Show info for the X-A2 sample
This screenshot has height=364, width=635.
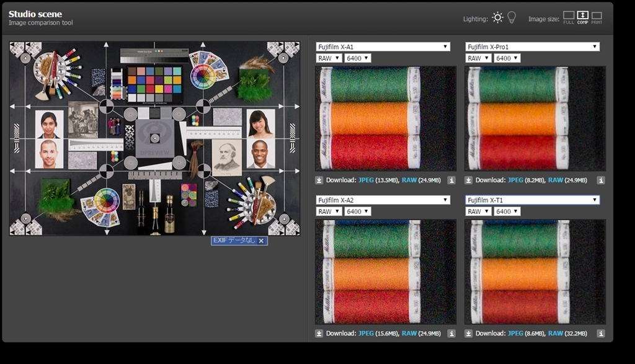pos(451,333)
